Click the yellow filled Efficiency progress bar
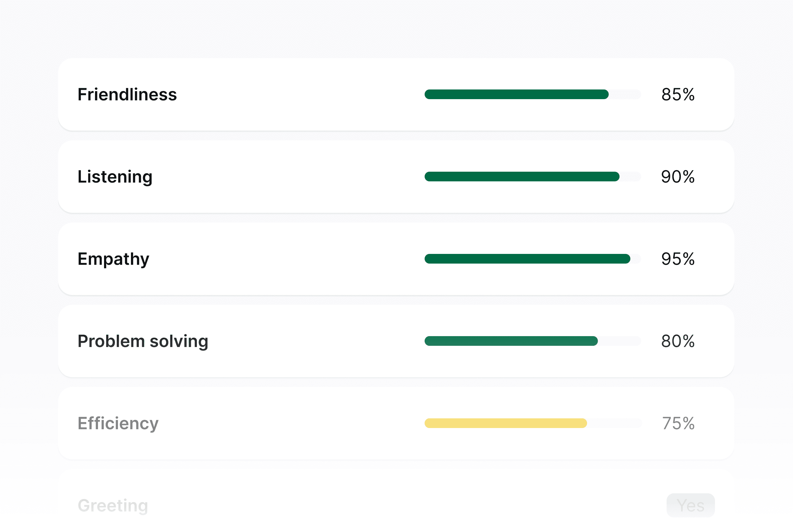 click(505, 423)
